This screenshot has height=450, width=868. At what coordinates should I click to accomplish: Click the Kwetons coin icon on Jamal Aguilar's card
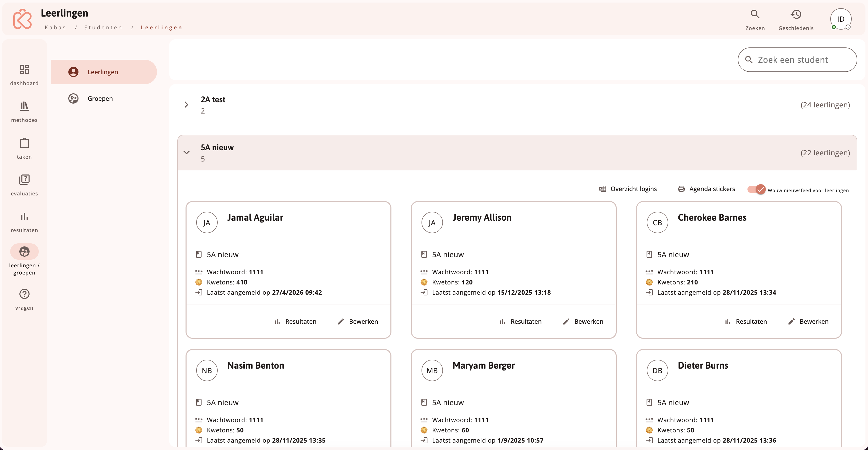(x=199, y=282)
